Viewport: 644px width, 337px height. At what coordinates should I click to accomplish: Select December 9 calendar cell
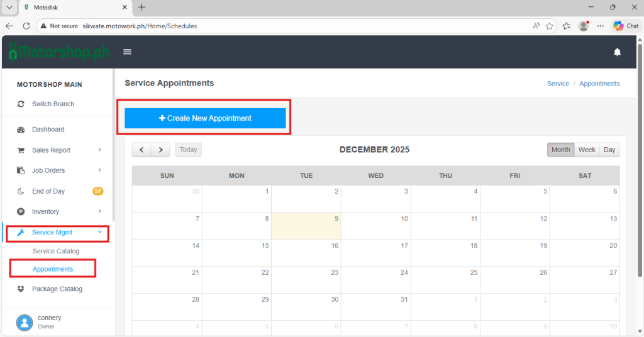click(306, 226)
